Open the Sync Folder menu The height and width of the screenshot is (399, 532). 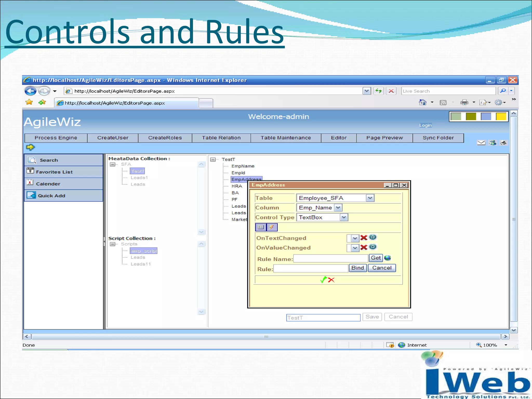(x=438, y=138)
